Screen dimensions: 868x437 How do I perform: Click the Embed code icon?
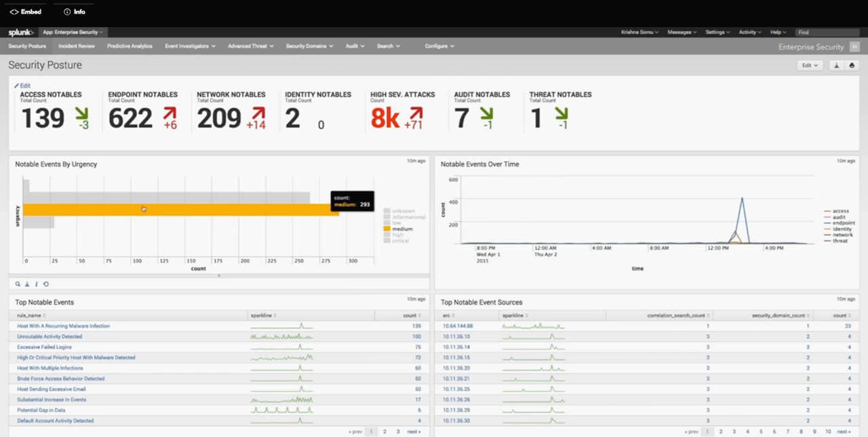click(14, 12)
